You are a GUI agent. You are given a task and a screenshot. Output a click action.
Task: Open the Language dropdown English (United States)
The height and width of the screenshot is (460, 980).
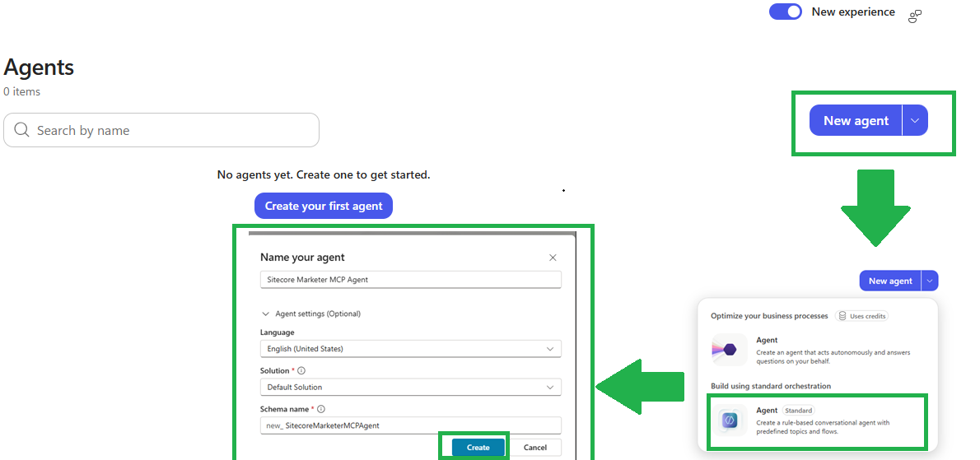click(x=411, y=348)
